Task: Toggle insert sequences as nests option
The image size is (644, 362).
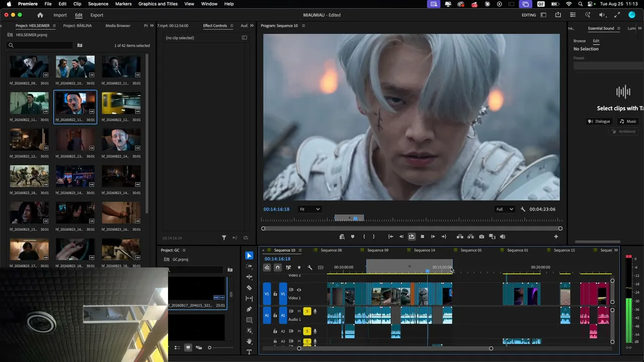Action: 267,267
